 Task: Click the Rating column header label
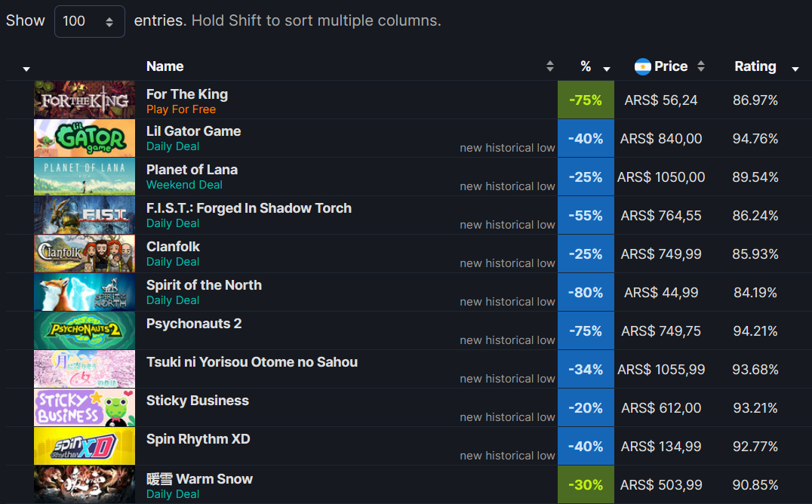[755, 66]
